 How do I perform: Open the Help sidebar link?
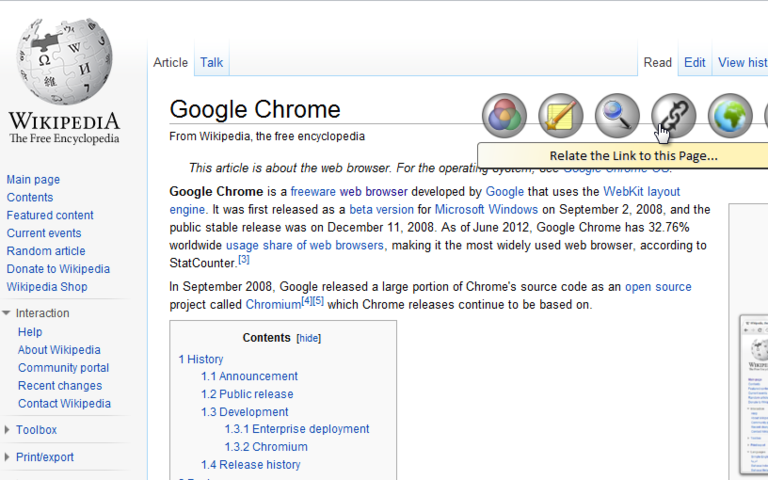click(x=30, y=332)
